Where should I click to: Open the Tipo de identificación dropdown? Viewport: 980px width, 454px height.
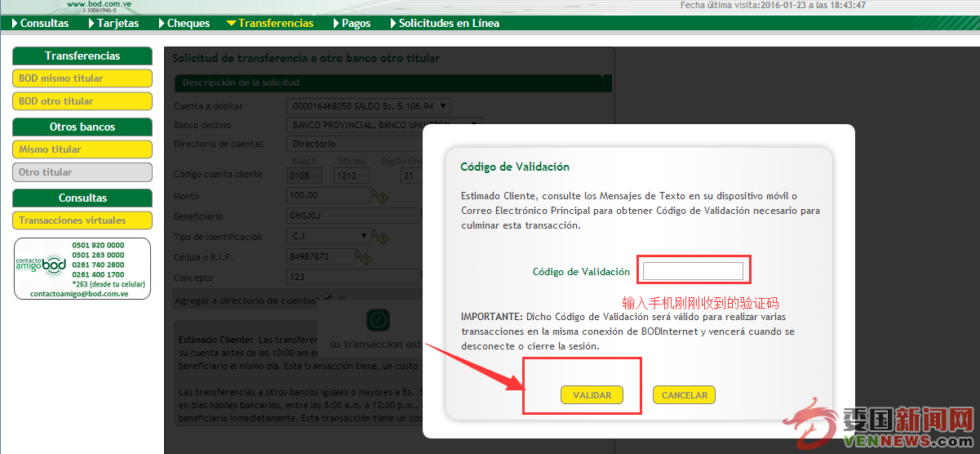click(x=330, y=237)
